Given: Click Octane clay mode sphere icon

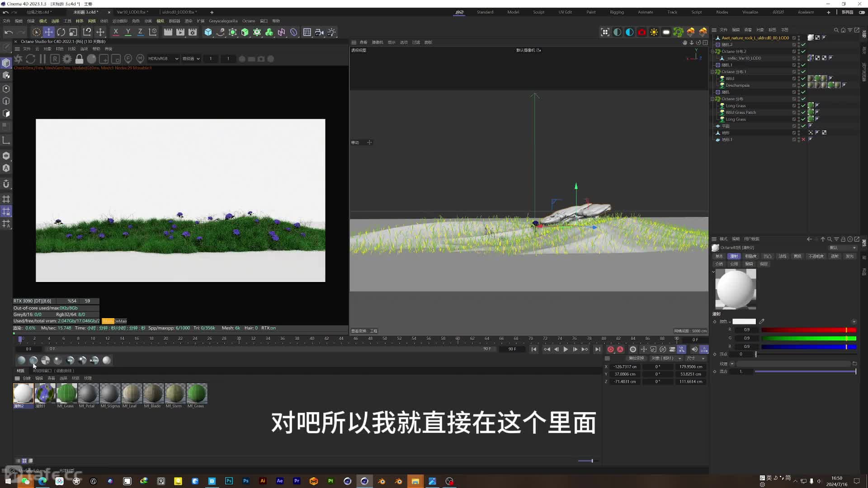Looking at the screenshot, I should 91,59.
